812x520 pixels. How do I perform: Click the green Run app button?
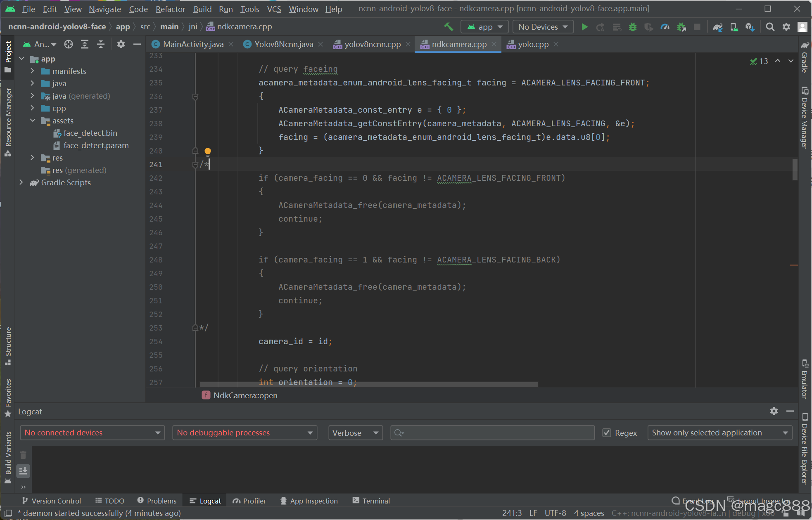point(584,27)
